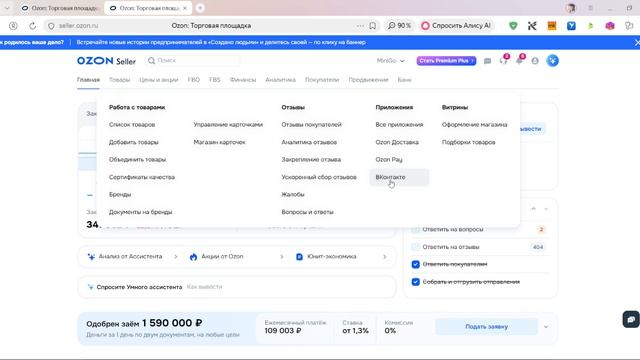Close the blue banner with X
Viewport: 640px width, 360px height.
coord(637,42)
